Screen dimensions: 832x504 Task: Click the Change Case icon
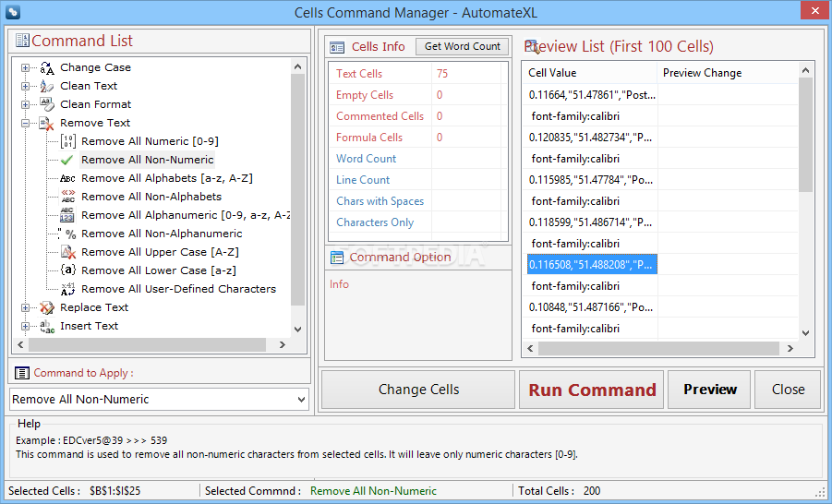(47, 68)
